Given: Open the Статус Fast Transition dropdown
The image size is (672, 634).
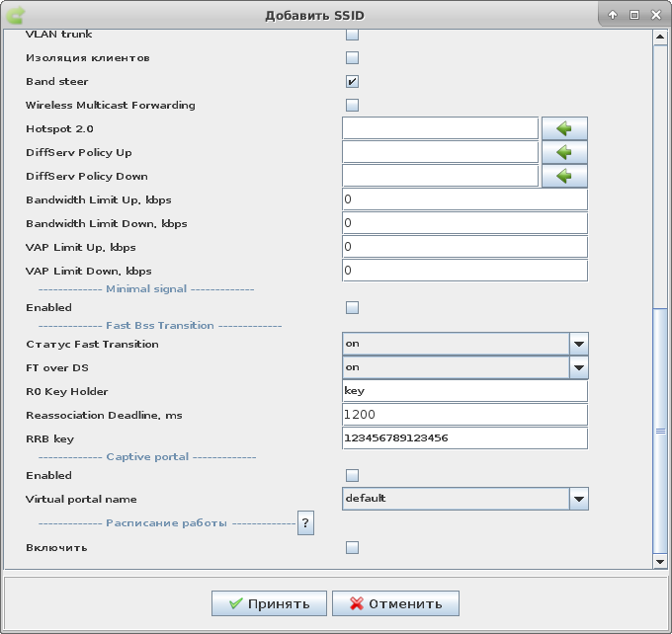Looking at the screenshot, I should 579,344.
